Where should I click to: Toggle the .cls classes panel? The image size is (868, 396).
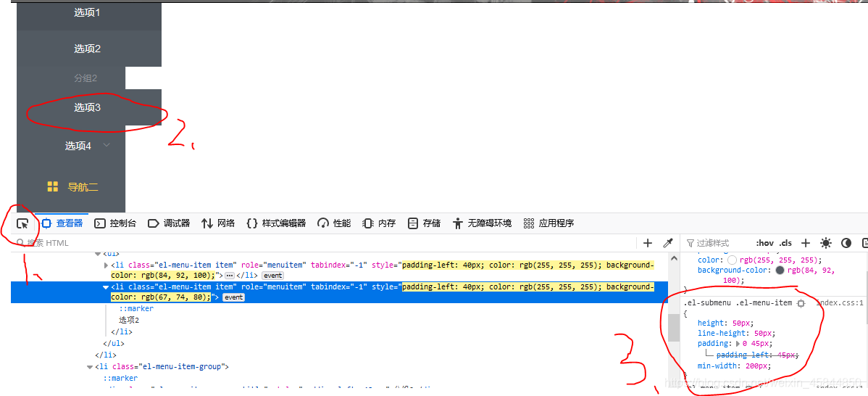(785, 242)
